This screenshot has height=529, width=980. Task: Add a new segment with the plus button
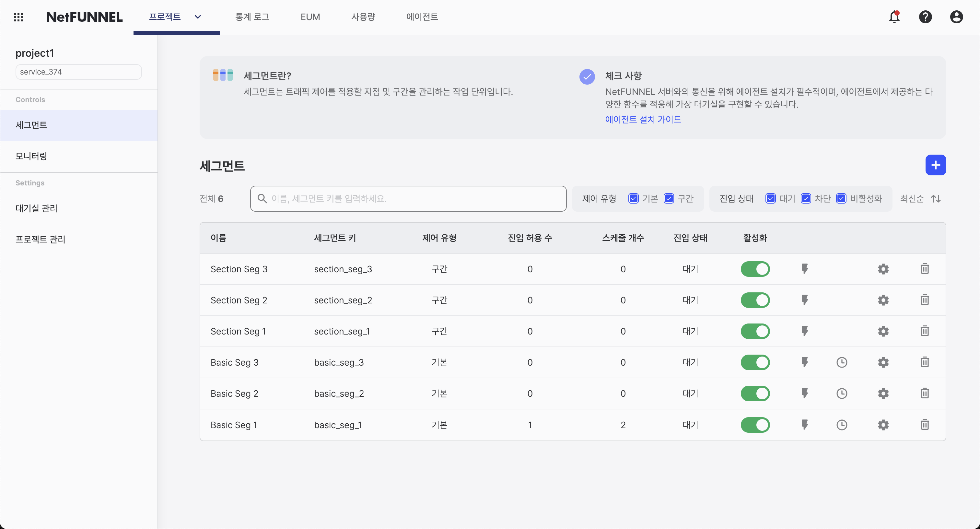pyautogui.click(x=936, y=165)
